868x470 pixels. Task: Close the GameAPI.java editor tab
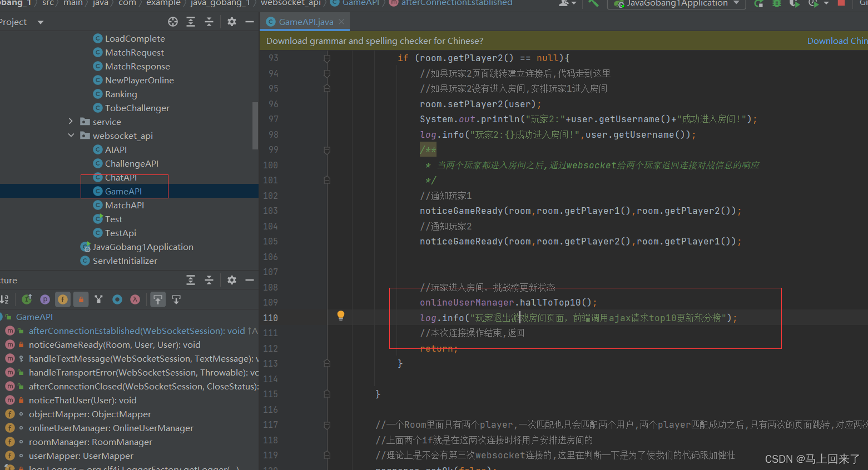tap(341, 22)
